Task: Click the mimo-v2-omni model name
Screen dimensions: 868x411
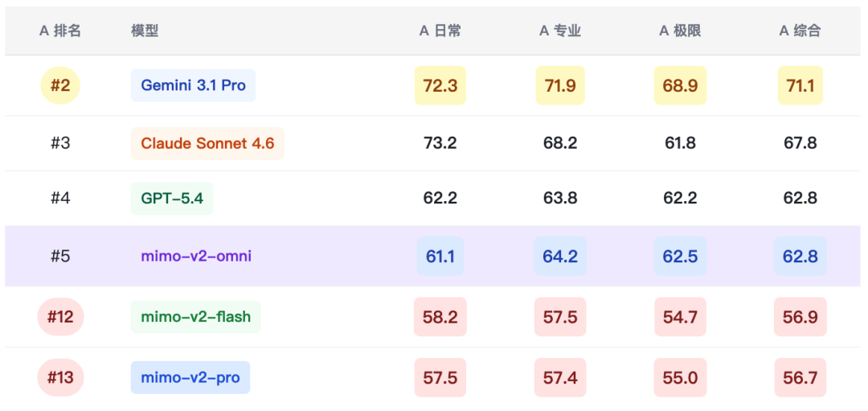Action: click(x=196, y=257)
